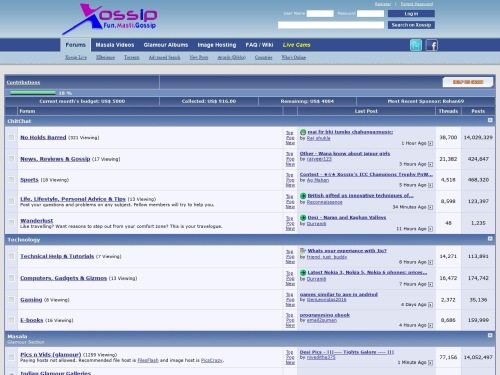The height and width of the screenshot is (375, 500).
Task: Collapse the Technology category
Action: (x=490, y=239)
